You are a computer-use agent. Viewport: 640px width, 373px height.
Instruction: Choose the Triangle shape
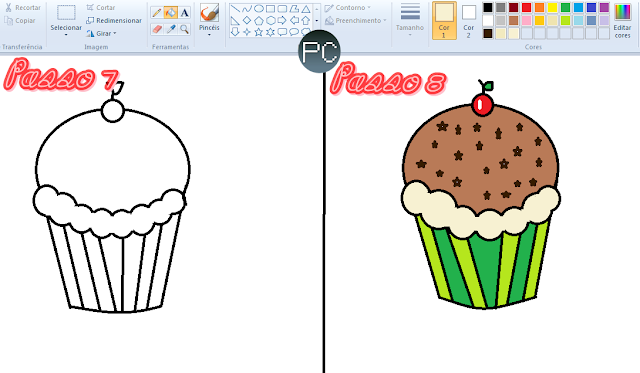[306, 9]
